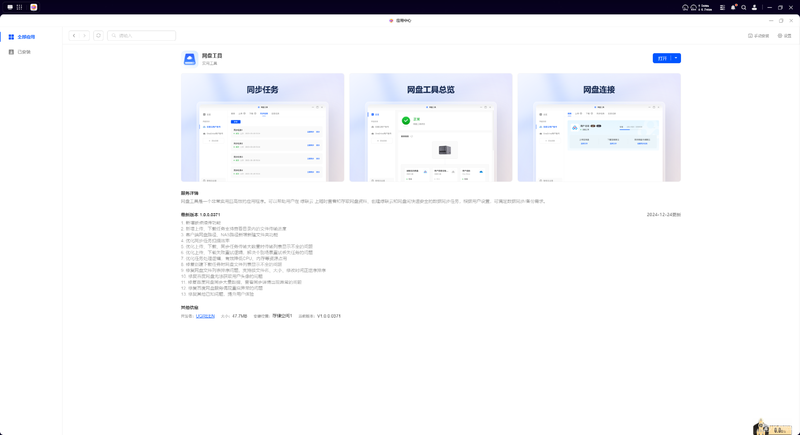Click the search magnifier in top bar
The image size is (800, 435).
click(744, 7)
